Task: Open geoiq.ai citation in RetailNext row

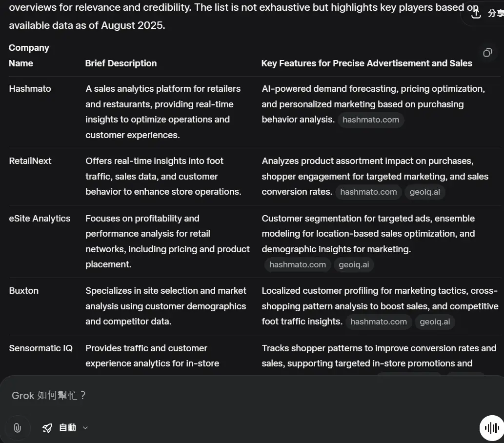Action: [424, 192]
